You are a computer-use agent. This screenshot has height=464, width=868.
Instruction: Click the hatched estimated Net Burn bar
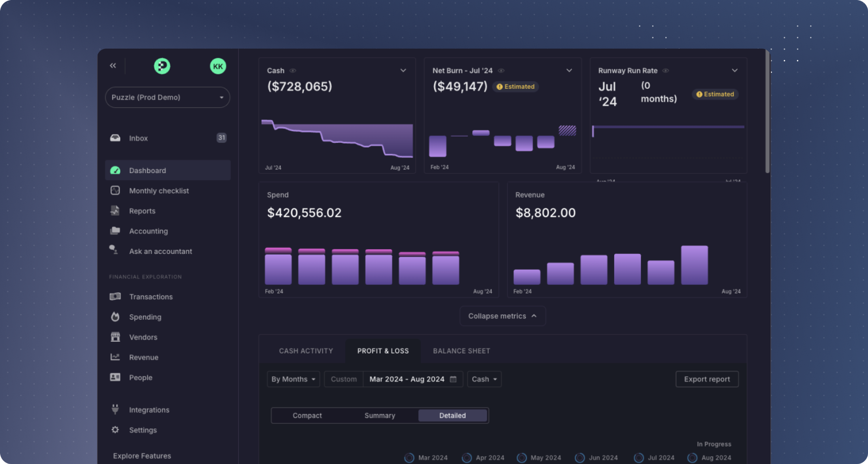[x=567, y=131]
